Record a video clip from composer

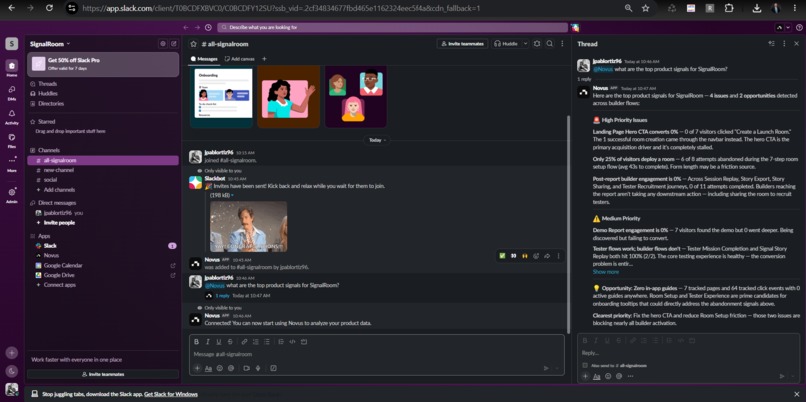point(247,368)
